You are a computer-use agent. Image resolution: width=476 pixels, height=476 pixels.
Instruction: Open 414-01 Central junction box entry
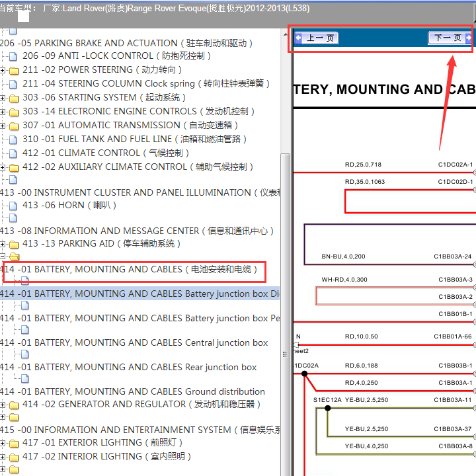pyautogui.click(x=134, y=342)
